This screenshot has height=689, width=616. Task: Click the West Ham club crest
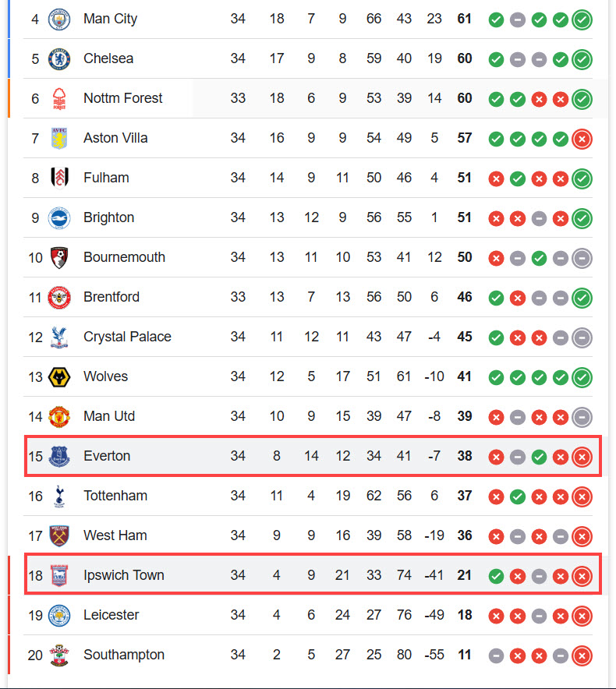pos(59,535)
